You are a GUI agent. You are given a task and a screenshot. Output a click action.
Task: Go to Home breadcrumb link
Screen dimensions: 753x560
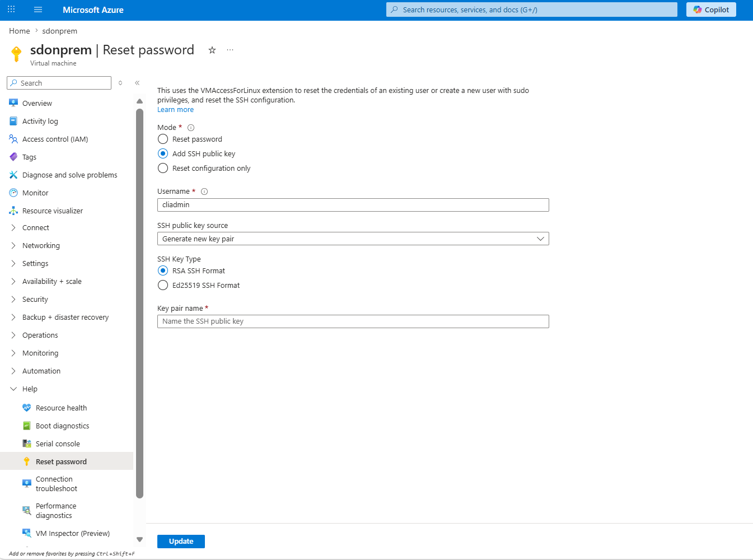pyautogui.click(x=20, y=31)
